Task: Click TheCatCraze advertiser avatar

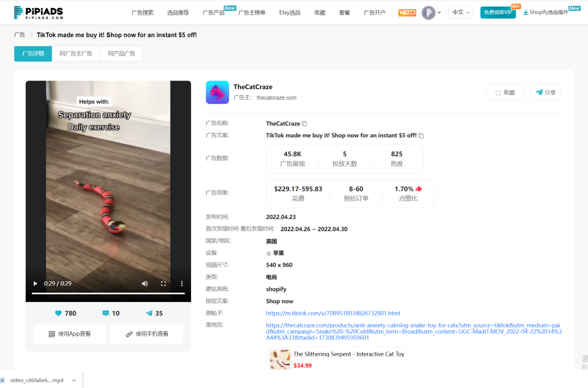Action: coord(217,92)
